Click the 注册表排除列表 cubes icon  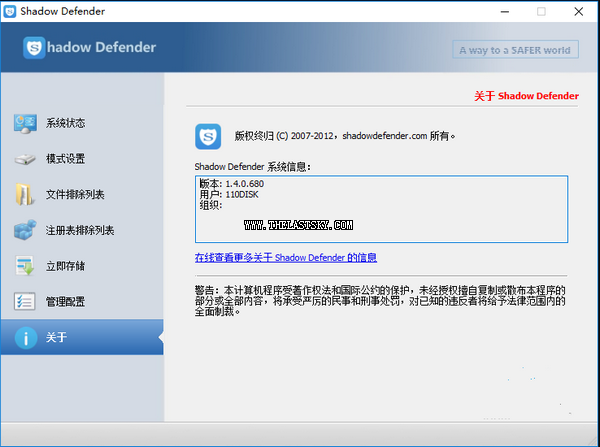click(25, 230)
